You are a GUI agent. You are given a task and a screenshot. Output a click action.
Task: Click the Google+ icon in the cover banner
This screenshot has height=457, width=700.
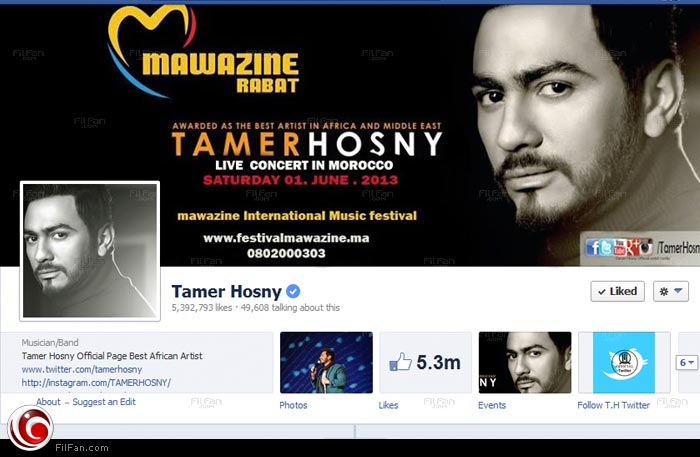point(633,247)
